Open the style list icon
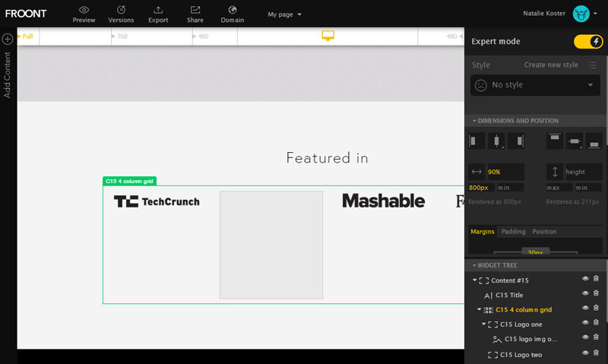608x364 pixels. [592, 65]
